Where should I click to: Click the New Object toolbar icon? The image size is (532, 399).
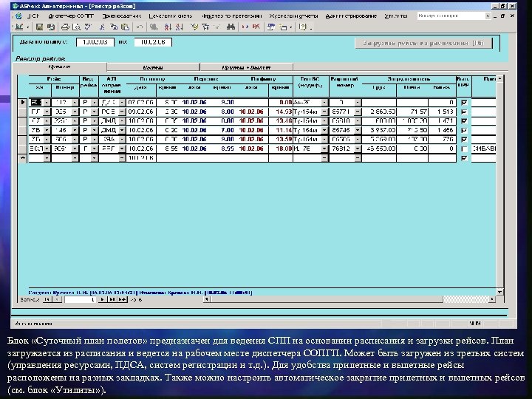pos(282,27)
